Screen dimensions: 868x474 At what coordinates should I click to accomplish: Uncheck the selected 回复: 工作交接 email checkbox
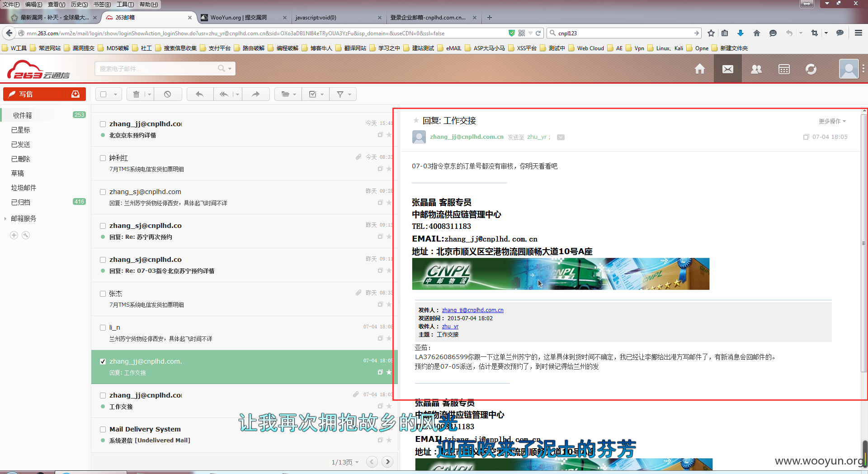[x=103, y=361]
